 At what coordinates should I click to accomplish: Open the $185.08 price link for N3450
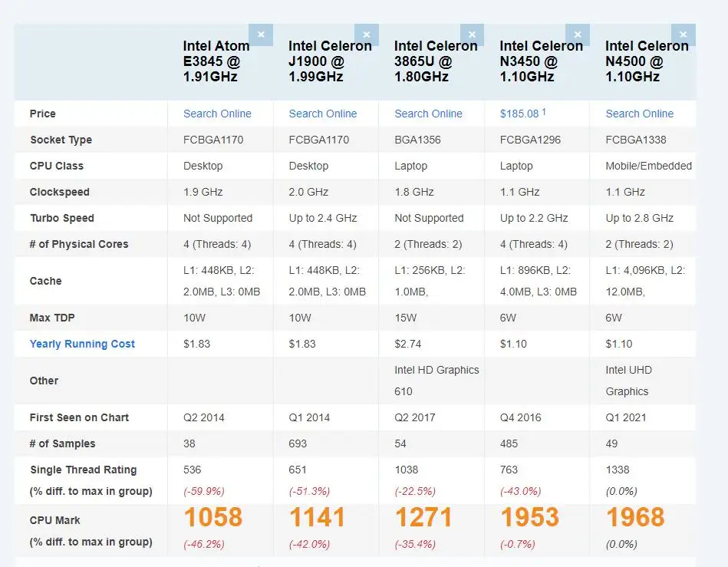click(x=519, y=113)
